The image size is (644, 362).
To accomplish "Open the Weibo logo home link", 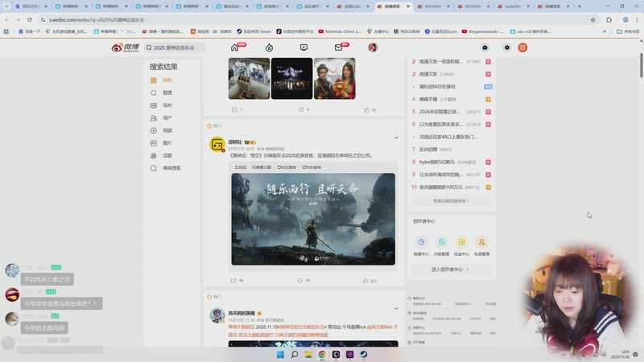I will pos(126,47).
